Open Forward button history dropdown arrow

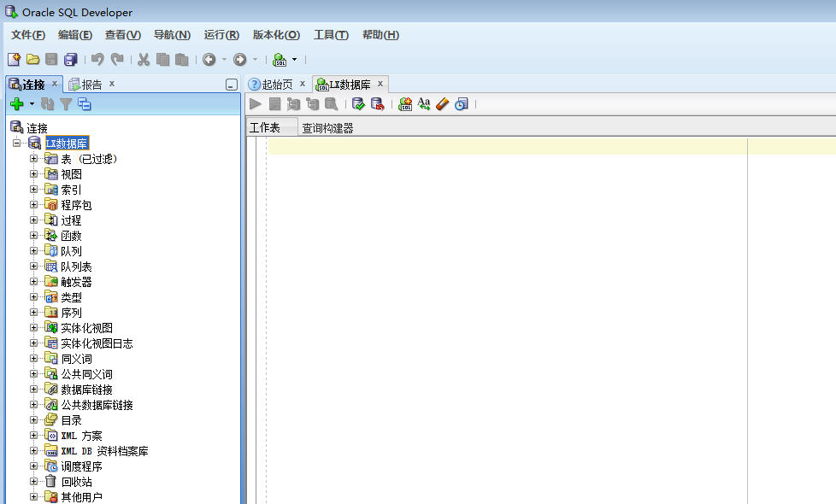pos(255,59)
